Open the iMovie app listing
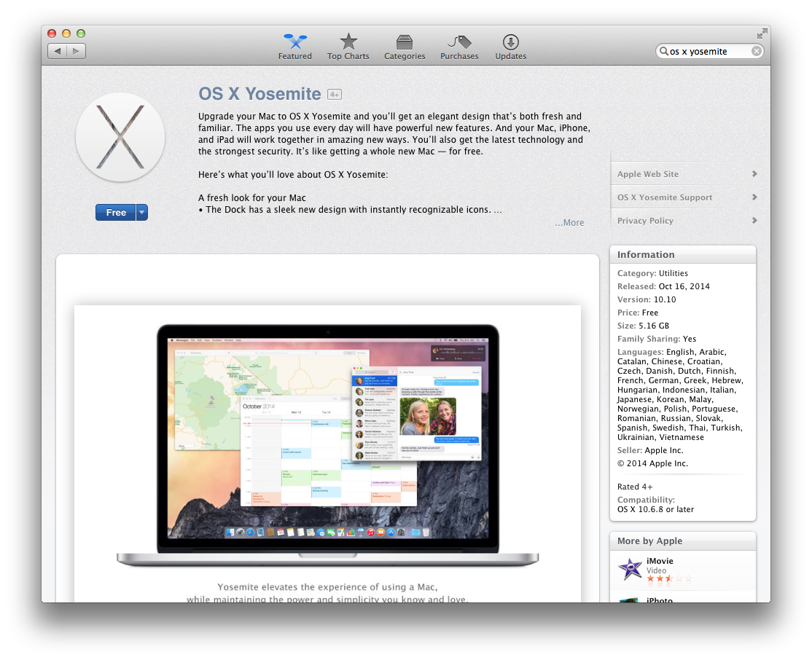This screenshot has width=812, height=660. (x=660, y=561)
